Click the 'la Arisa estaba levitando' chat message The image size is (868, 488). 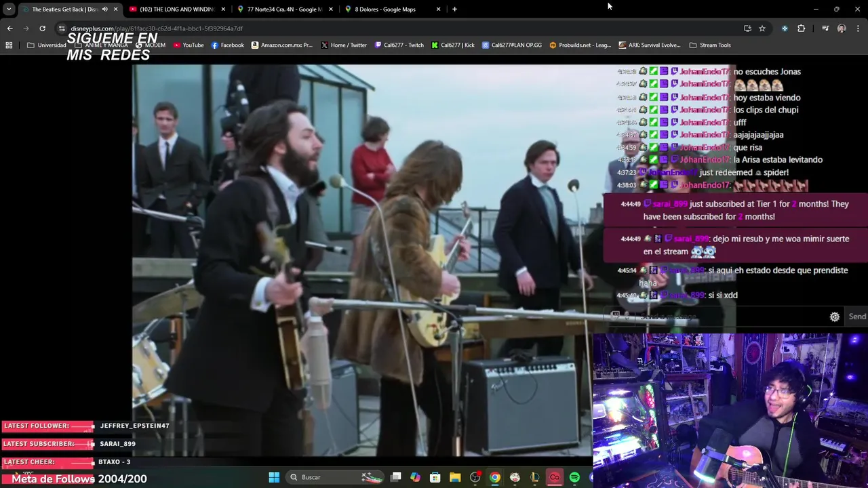click(777, 160)
